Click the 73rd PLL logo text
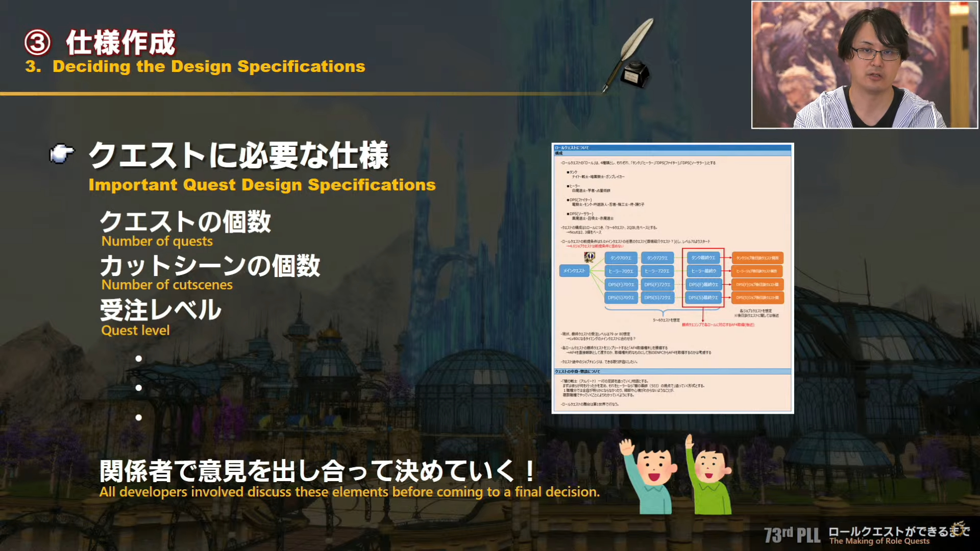 (x=792, y=535)
